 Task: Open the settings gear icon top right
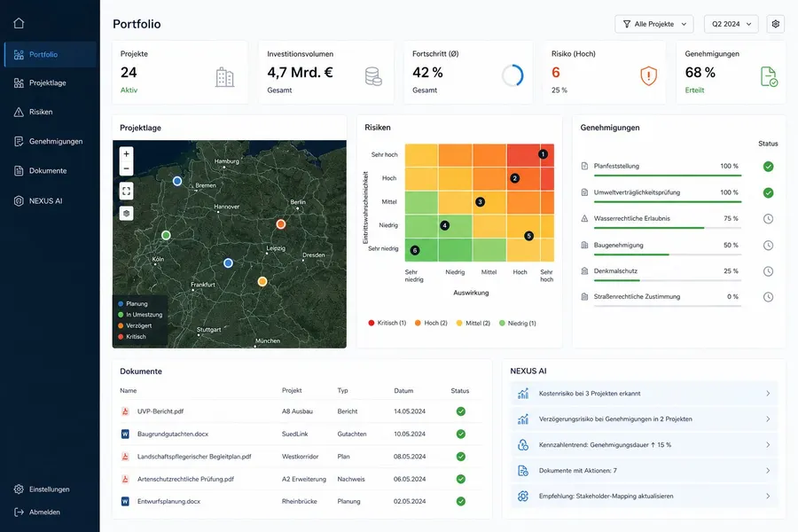(x=775, y=24)
